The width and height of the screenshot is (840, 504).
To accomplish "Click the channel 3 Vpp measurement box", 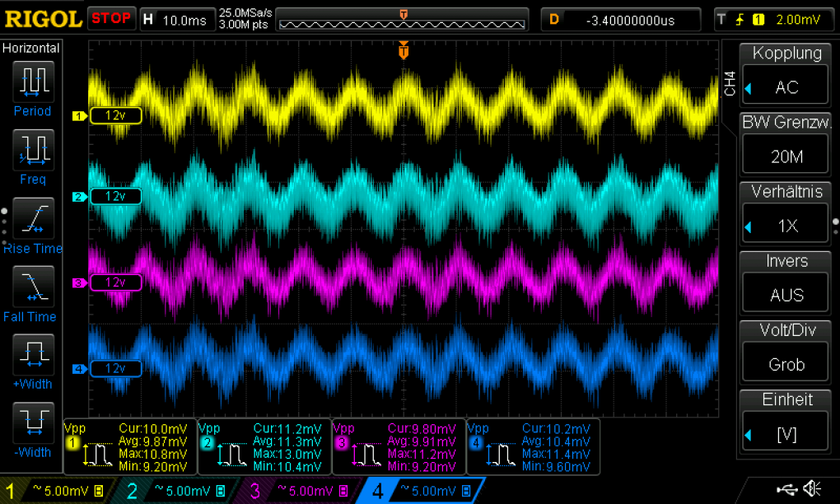I will (399, 446).
